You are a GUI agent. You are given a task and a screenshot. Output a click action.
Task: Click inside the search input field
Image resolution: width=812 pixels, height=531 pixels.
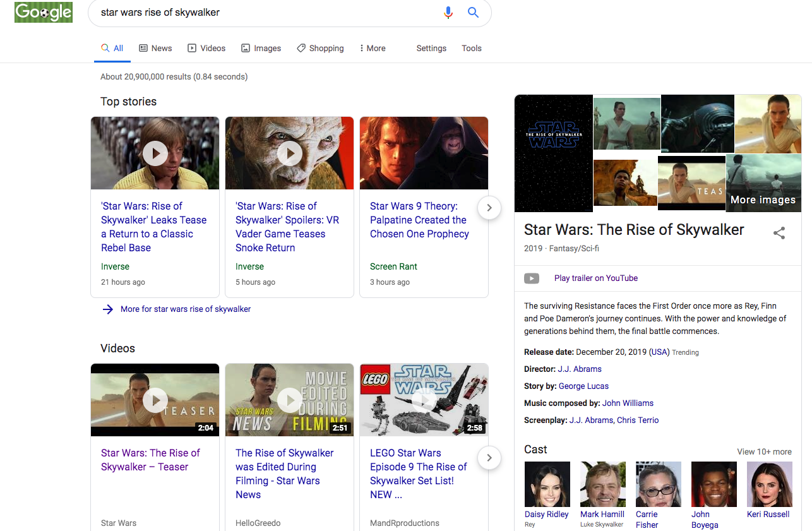pyautogui.click(x=253, y=13)
